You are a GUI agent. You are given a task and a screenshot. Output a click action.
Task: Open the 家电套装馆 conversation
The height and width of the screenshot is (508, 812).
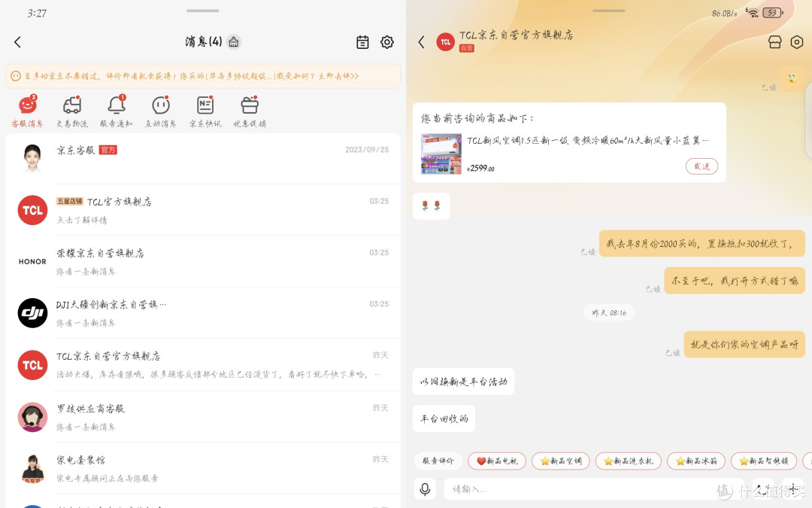tap(203, 468)
